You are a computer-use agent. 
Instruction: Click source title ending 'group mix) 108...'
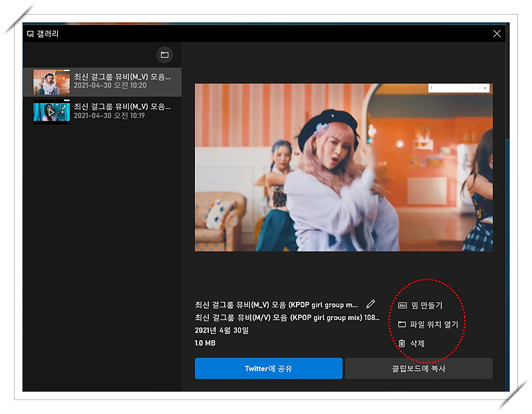click(287, 318)
